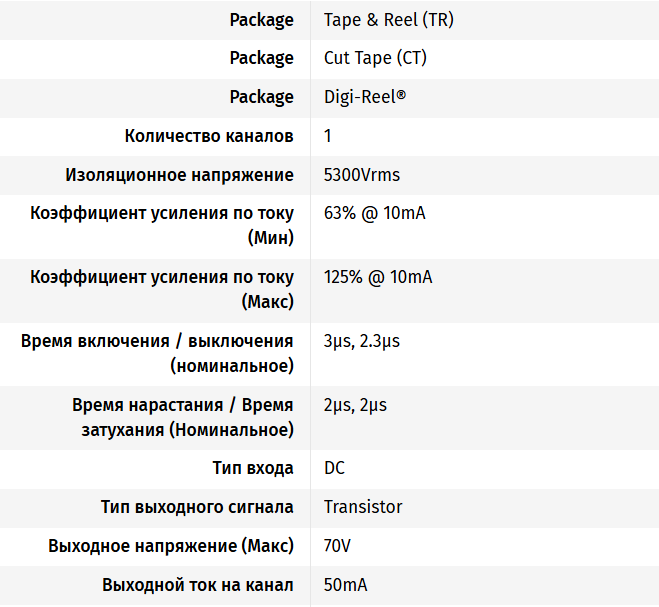Click the Коэффициент усиления по току (Макс) label
Screen dimensions: 659x607
162,289
